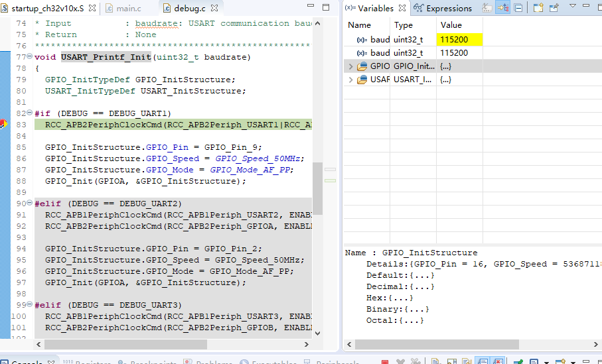Expand the GPIO_InitStructure variable row
Viewport: 602px width, 364px height.
[350, 66]
